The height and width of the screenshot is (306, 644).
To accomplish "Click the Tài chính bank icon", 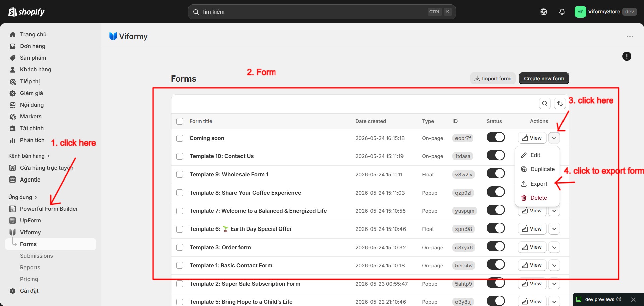I will (13, 128).
